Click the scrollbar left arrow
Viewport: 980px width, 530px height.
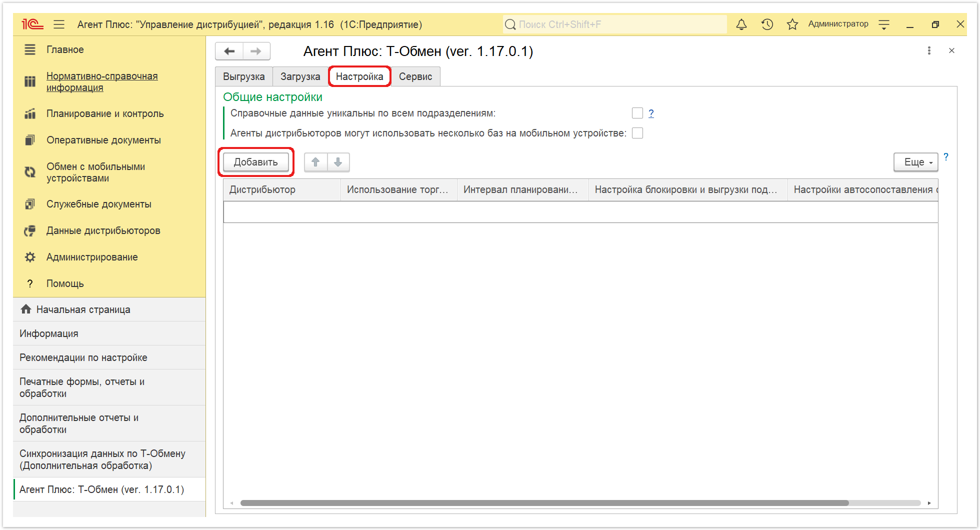pyautogui.click(x=231, y=503)
